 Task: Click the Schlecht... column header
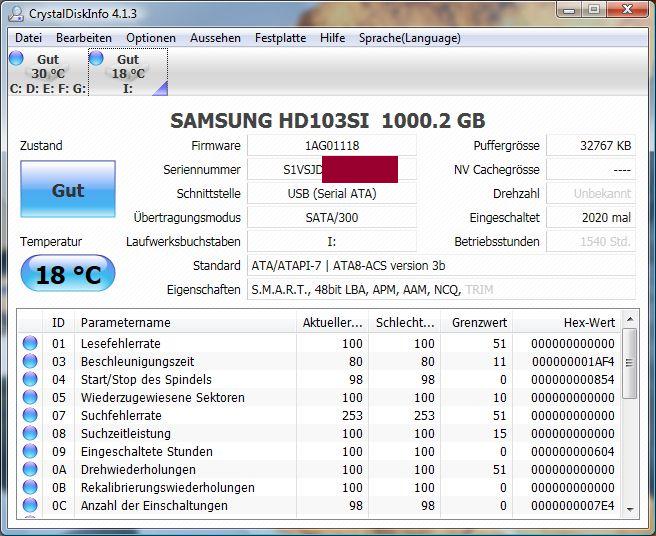point(405,322)
